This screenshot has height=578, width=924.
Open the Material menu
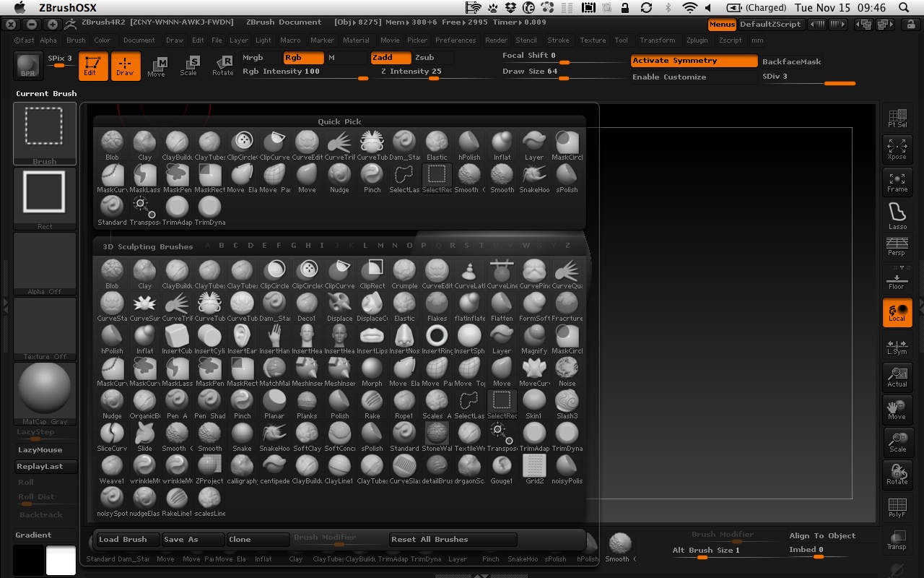pyautogui.click(x=356, y=40)
